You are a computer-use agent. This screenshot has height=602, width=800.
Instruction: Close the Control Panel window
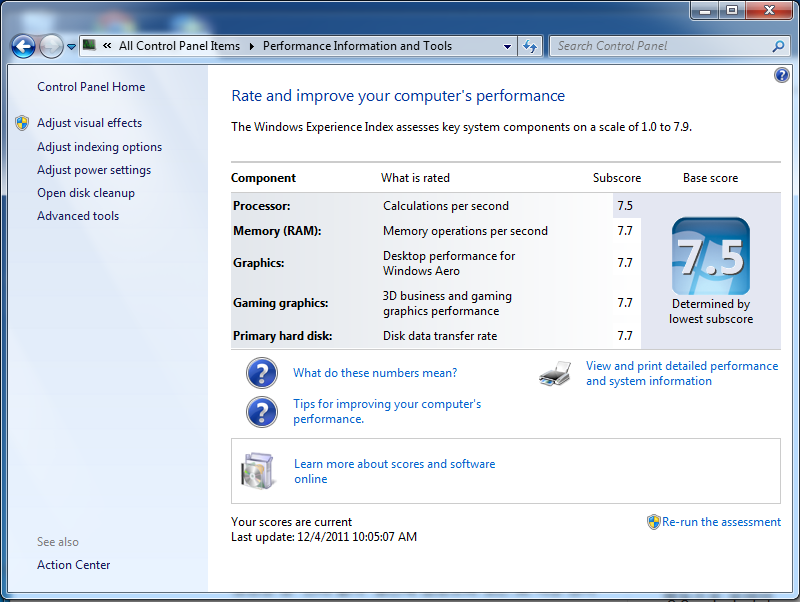(x=769, y=10)
